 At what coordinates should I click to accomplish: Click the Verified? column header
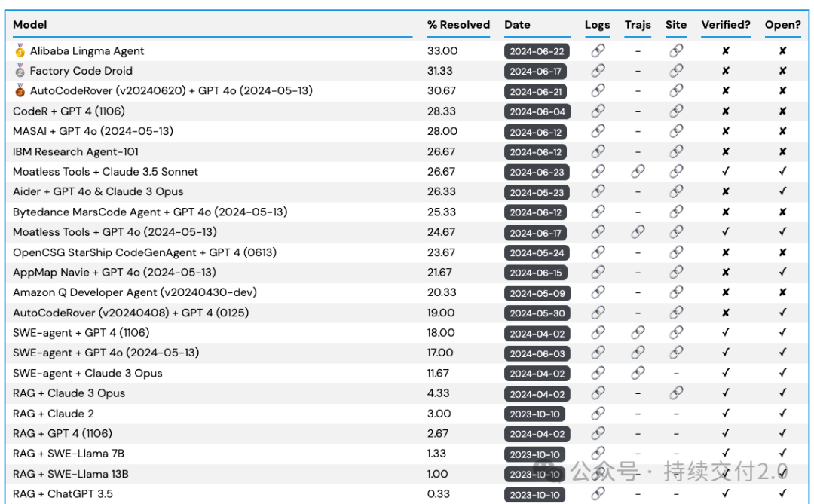coord(726,24)
